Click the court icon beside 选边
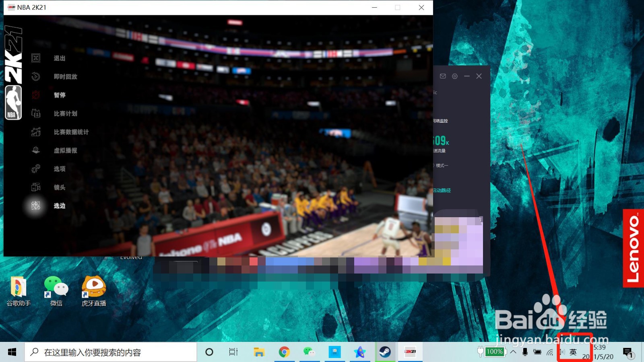The height and width of the screenshot is (362, 644). (x=36, y=206)
